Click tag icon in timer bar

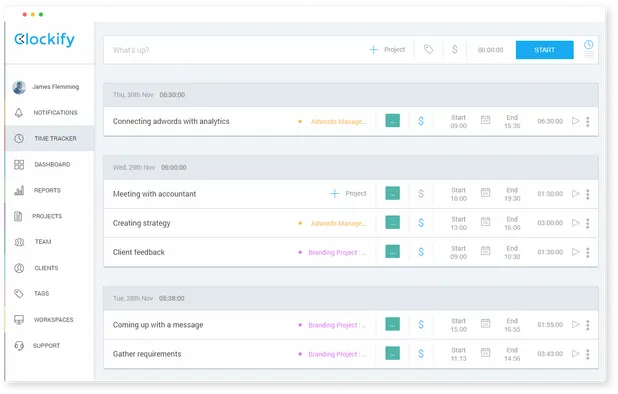pyautogui.click(x=428, y=50)
